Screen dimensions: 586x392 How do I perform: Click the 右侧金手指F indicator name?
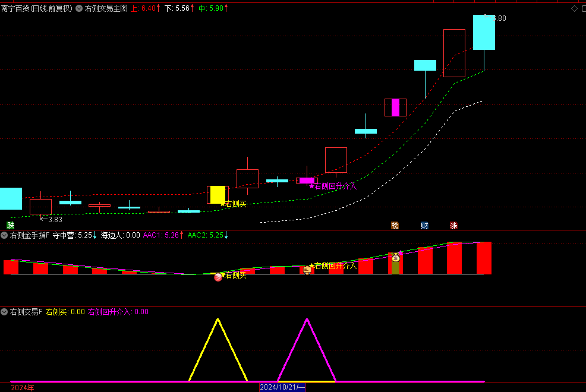click(30, 235)
